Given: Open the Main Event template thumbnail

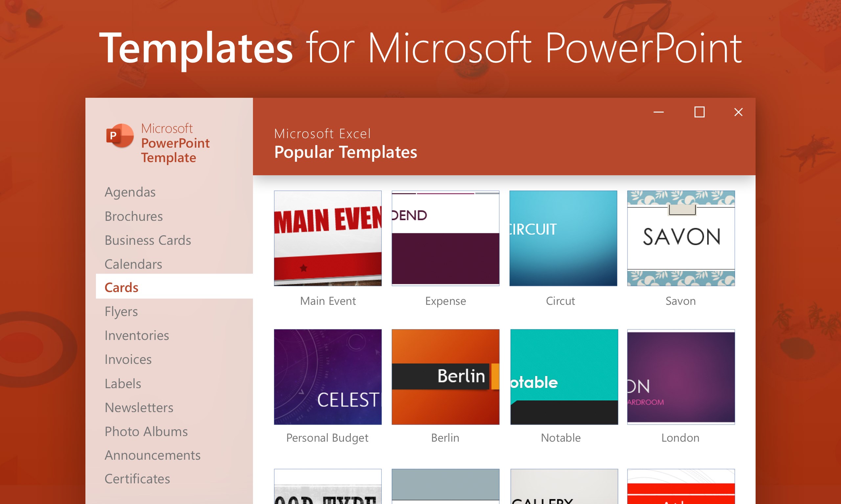Looking at the screenshot, I should (328, 238).
